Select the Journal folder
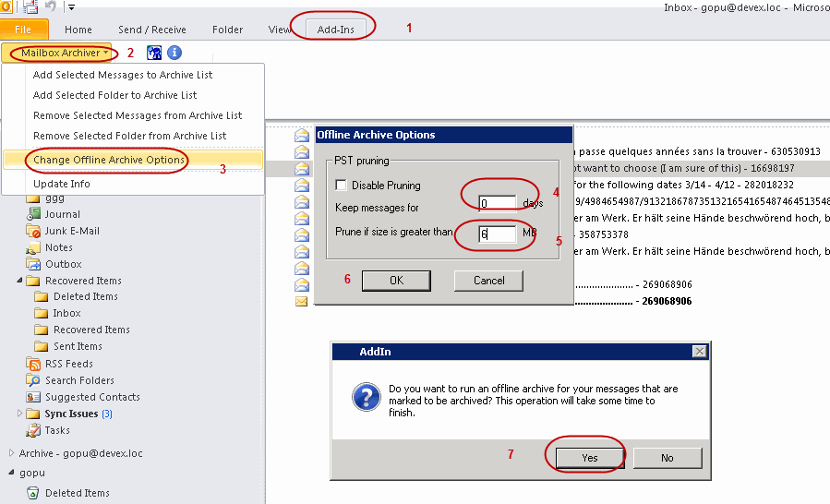 tap(63, 214)
